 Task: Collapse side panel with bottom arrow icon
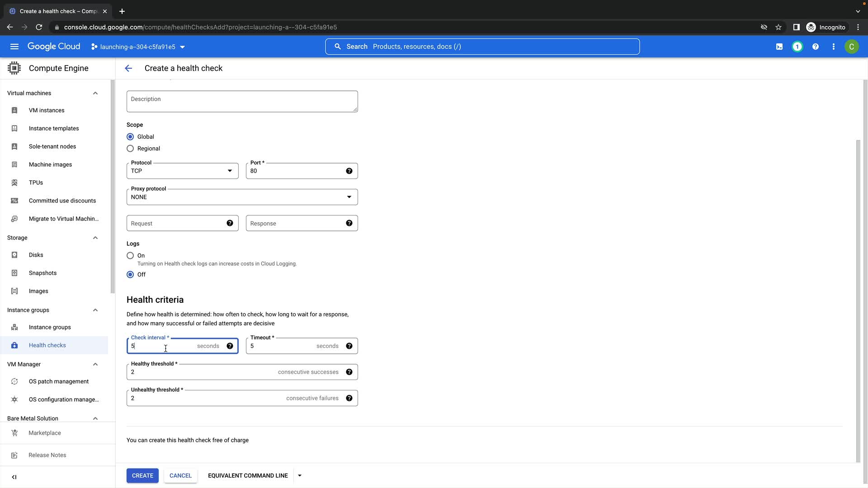point(14,477)
